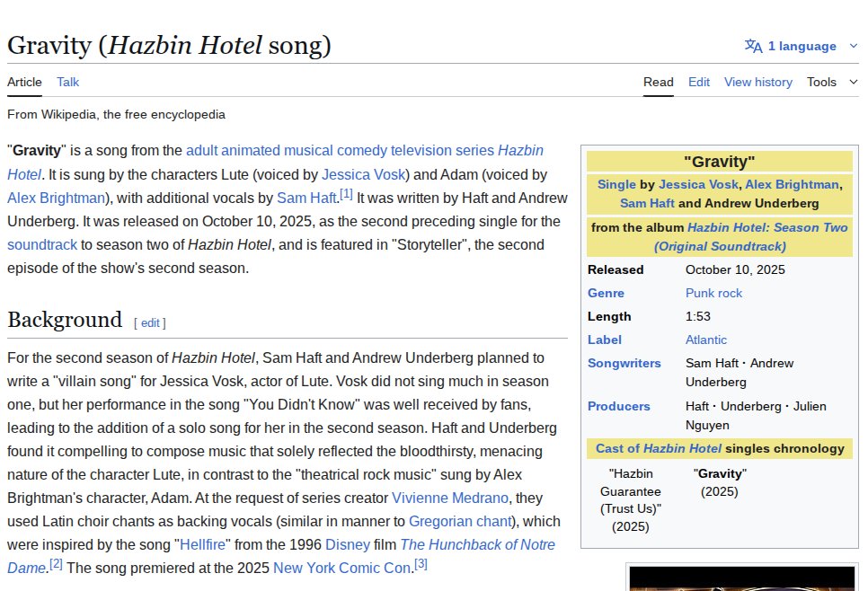Open Sam Haft link in infobox header
The width and height of the screenshot is (868, 591).
(647, 203)
